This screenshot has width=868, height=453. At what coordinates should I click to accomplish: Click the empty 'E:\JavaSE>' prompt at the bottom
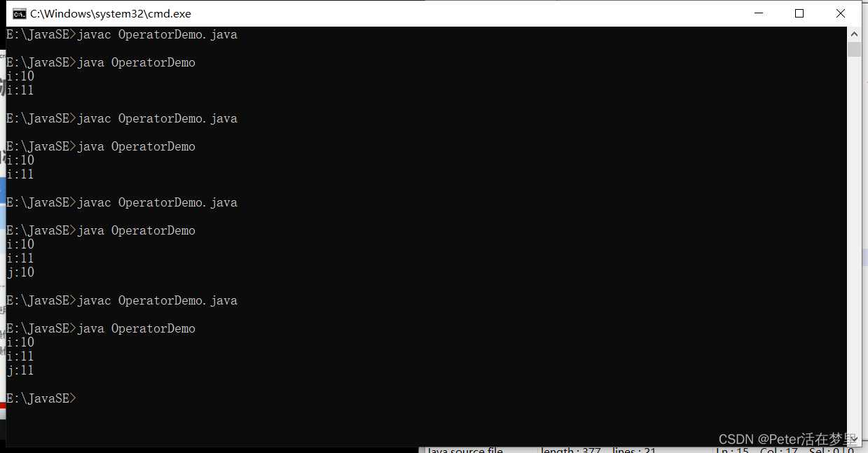[41, 398]
